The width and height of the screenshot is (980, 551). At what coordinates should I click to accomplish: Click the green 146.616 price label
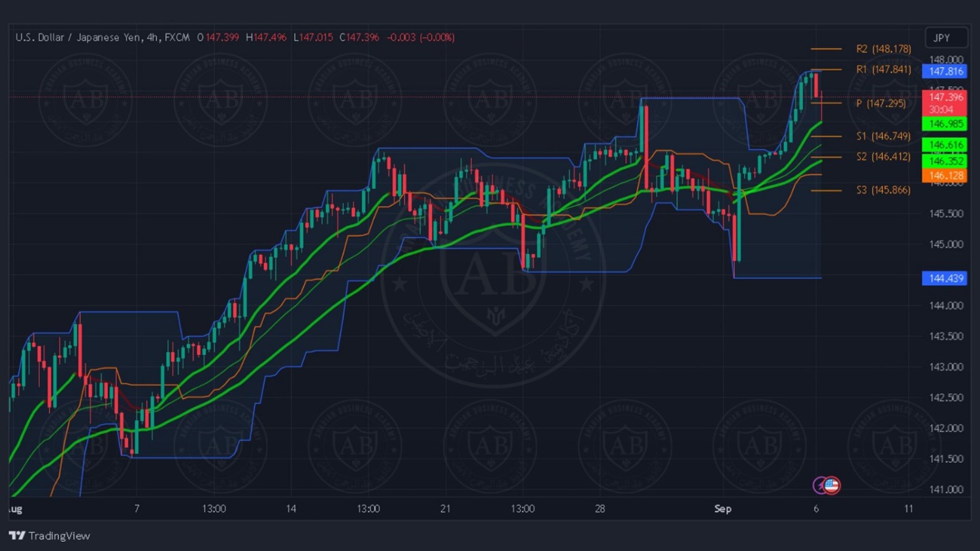(x=945, y=145)
